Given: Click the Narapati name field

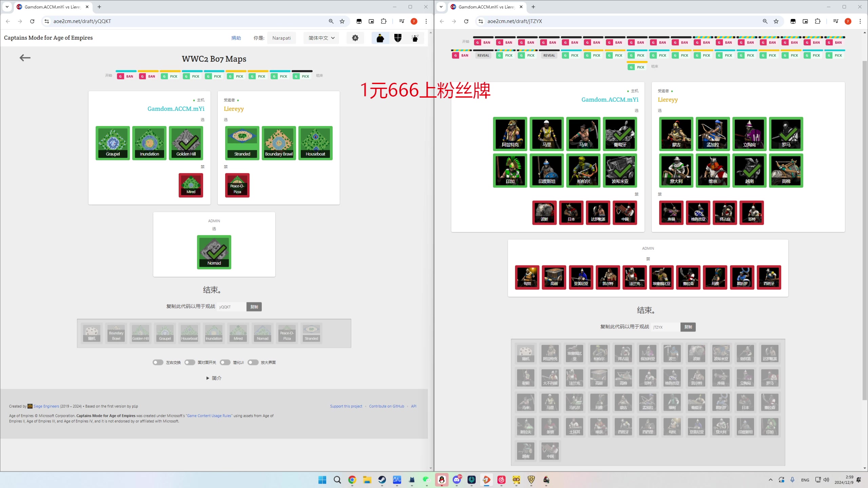Looking at the screenshot, I should 281,38.
